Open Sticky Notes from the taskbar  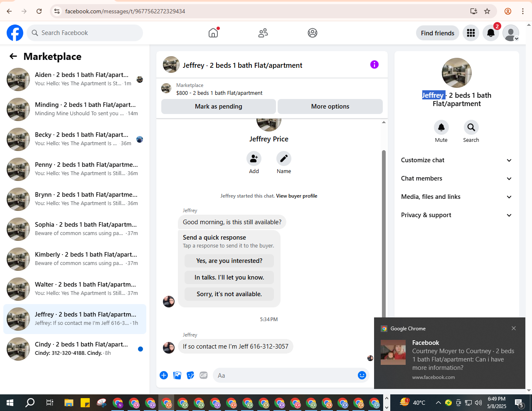coord(85,403)
